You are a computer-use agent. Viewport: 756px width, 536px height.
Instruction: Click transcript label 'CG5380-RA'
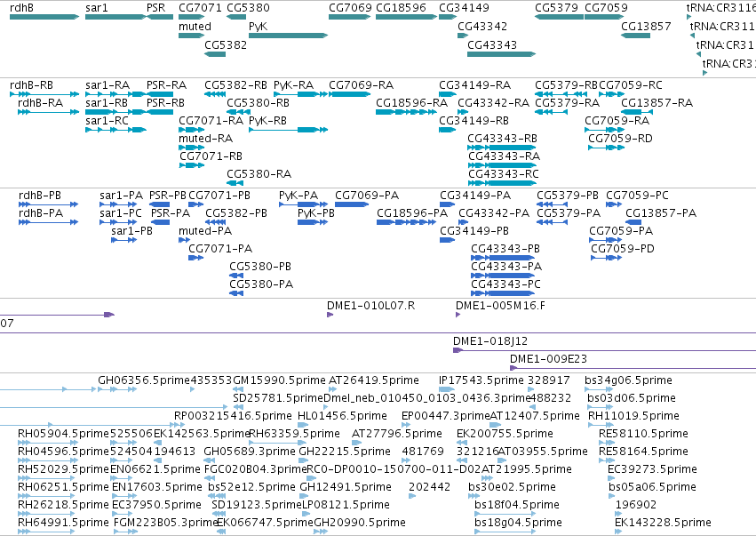click(259, 173)
